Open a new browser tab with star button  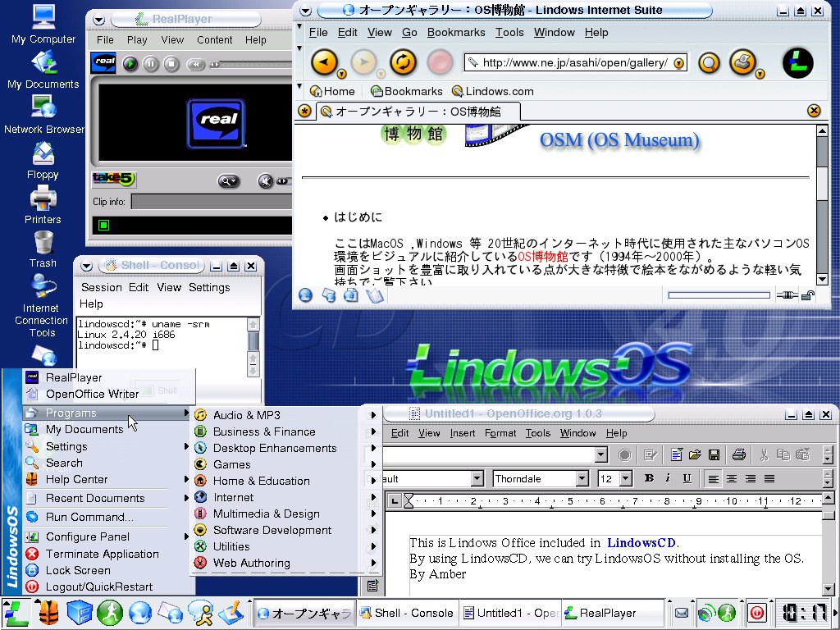click(x=304, y=111)
